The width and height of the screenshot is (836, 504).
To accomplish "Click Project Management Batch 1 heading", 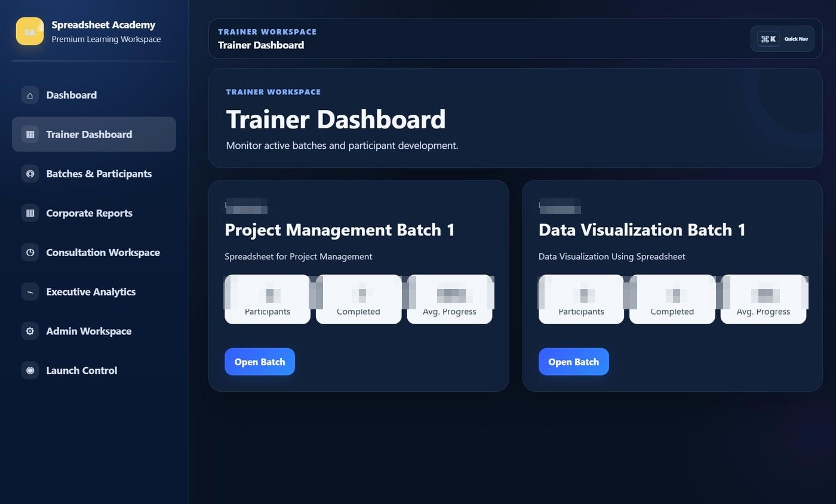I will [x=340, y=230].
